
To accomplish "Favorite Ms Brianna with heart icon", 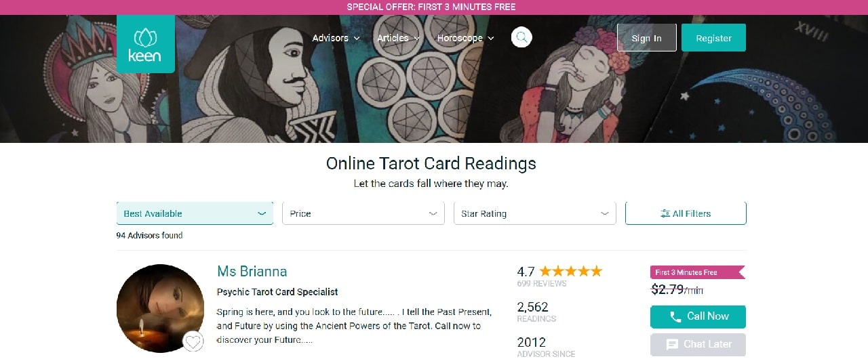I will 193,341.
